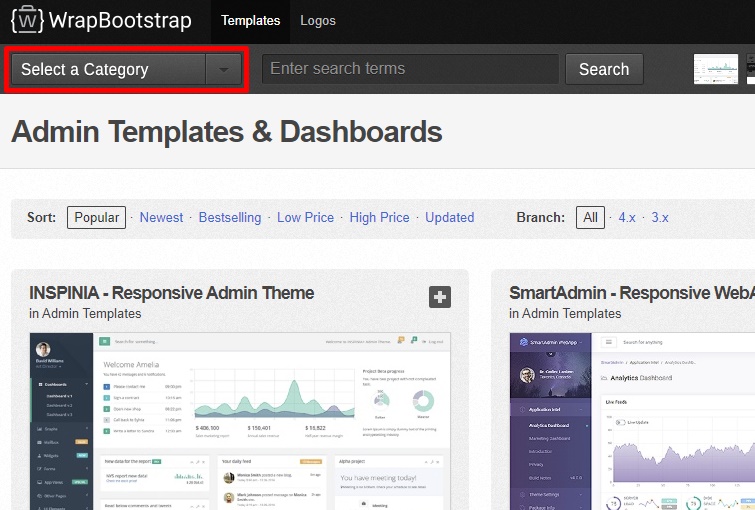Screen dimensions: 755x510
Task: Filter by branch 4.x
Action: pos(627,218)
